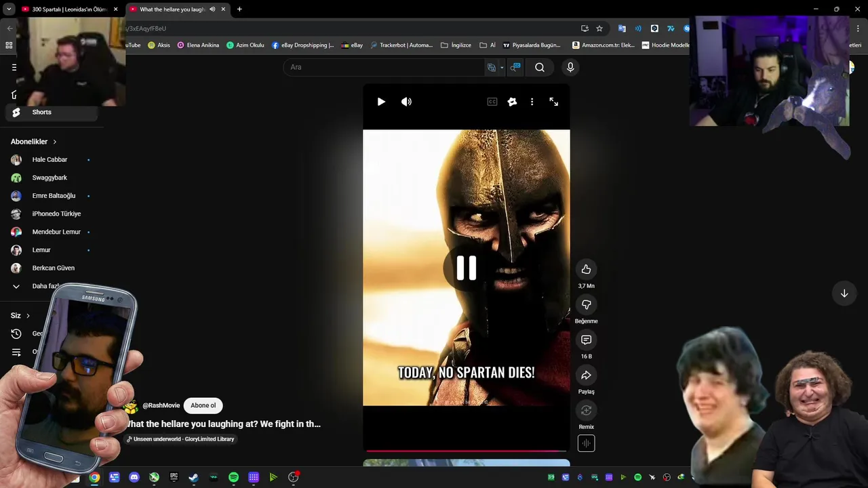Image resolution: width=868 pixels, height=488 pixels.
Task: Select Shorts in the left sidebar
Action: [x=51, y=112]
